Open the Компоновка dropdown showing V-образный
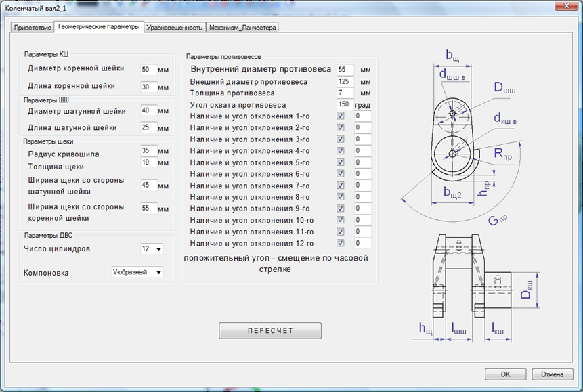Image resolution: width=583 pixels, height=392 pixels. [x=137, y=272]
